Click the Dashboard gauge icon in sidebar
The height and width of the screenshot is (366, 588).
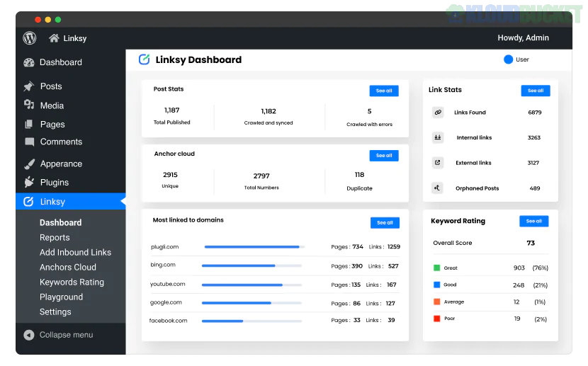pyautogui.click(x=29, y=62)
